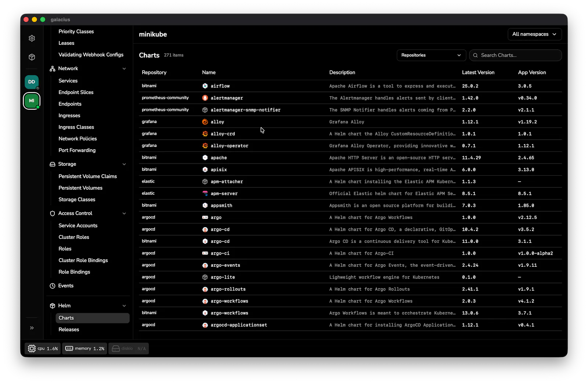Screen dimensions: 588x384
Task: Click the argo chart icon
Action: (x=205, y=218)
